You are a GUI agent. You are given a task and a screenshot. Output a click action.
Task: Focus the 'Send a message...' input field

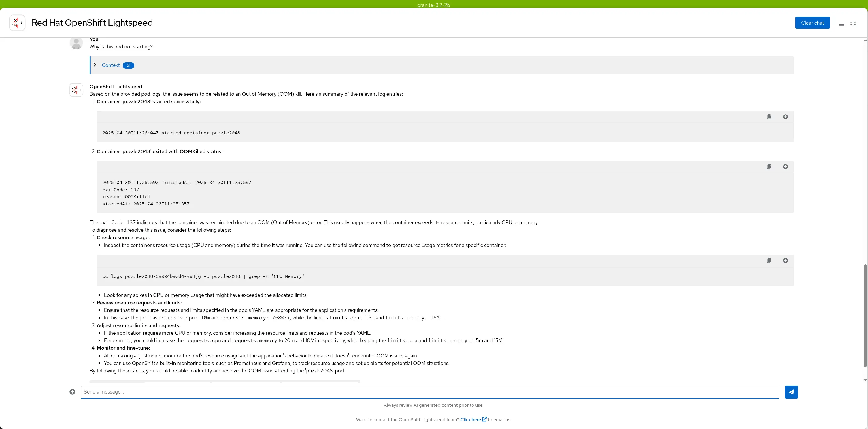click(x=430, y=392)
